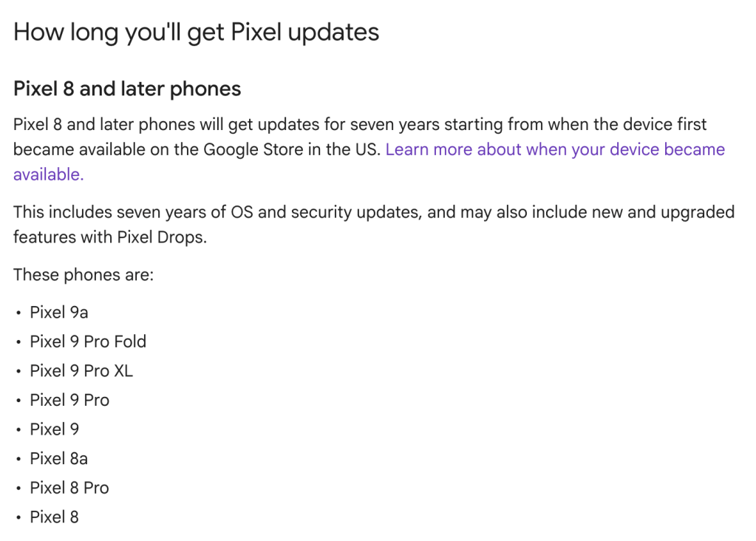Image resolution: width=756 pixels, height=541 pixels.
Task: Click the 'Pixel 8 and later phones' subheading
Action: pos(127,89)
